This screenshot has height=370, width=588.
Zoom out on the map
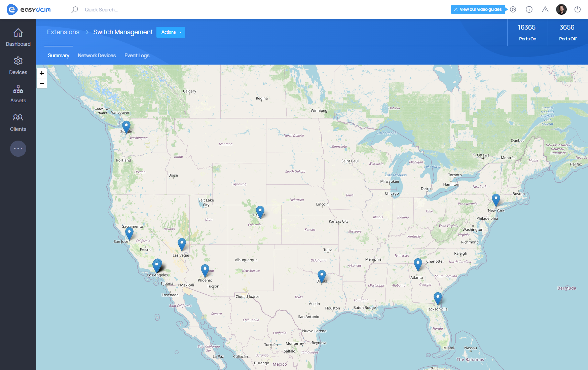coord(42,83)
